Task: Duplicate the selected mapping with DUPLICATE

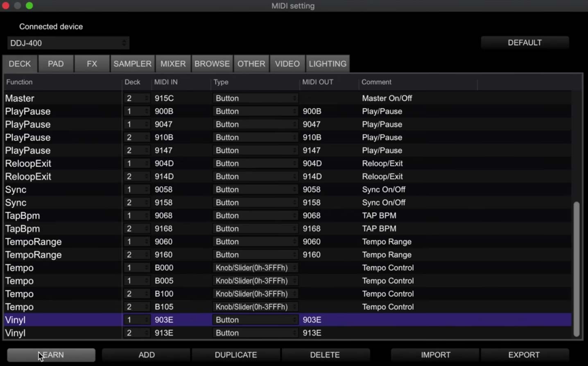Action: point(236,355)
